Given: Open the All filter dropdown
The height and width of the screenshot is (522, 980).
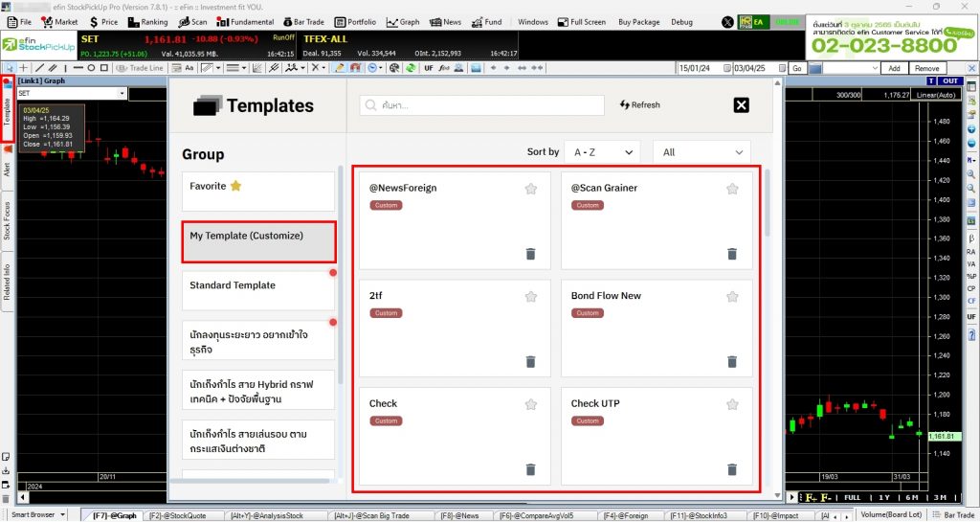Looking at the screenshot, I should point(702,152).
